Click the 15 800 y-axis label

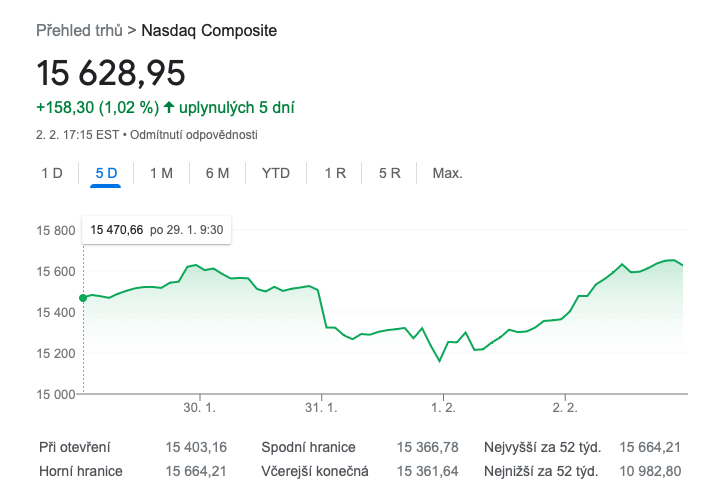pos(56,230)
